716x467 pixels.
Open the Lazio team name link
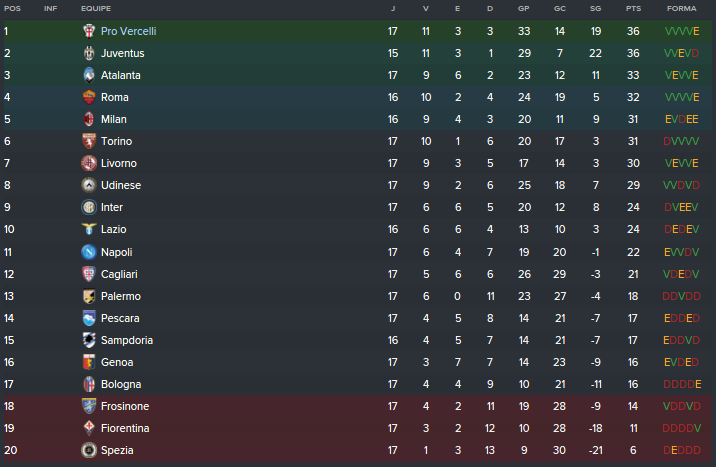pos(113,230)
